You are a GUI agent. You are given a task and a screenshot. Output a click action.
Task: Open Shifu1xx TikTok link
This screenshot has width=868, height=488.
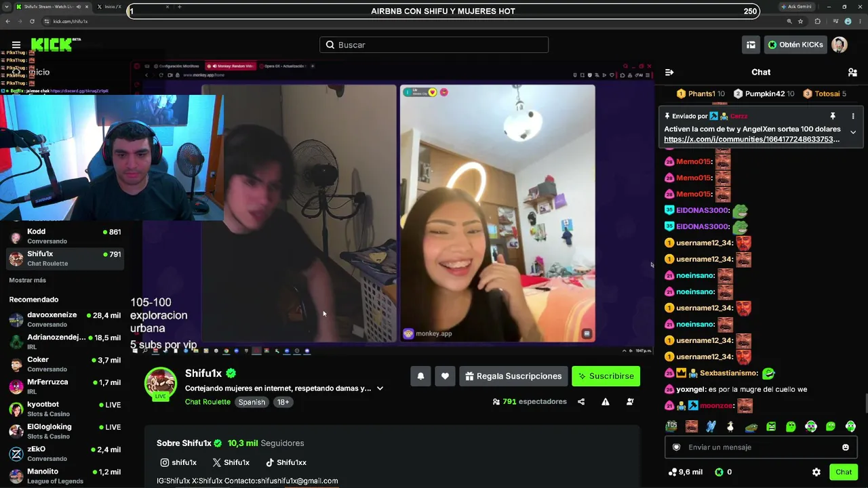click(285, 462)
